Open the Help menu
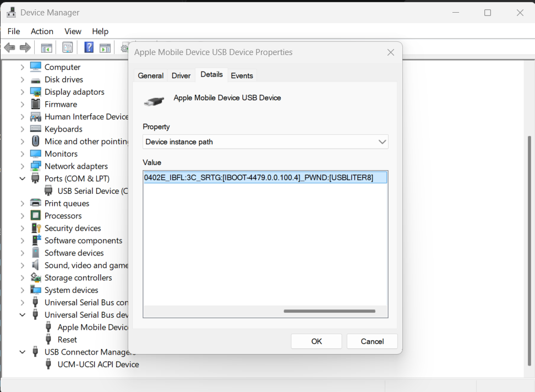Viewport: 535px width, 392px height. pos(100,31)
